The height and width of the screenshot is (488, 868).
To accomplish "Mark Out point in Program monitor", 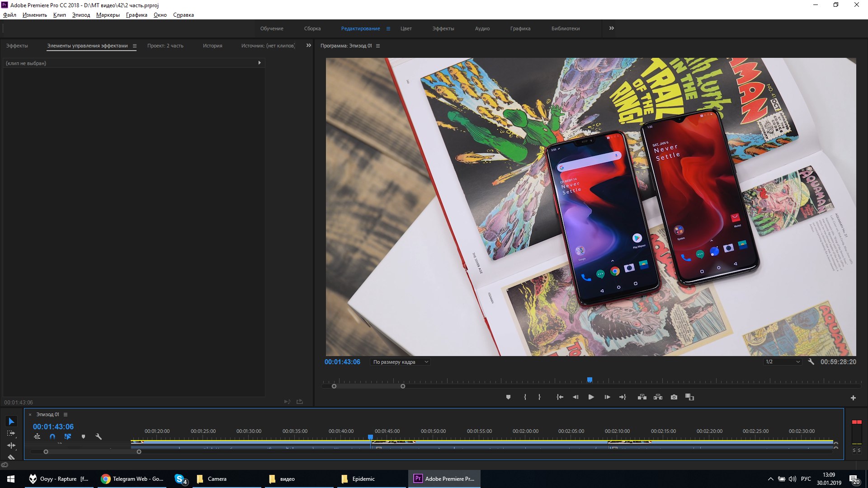I will [539, 397].
